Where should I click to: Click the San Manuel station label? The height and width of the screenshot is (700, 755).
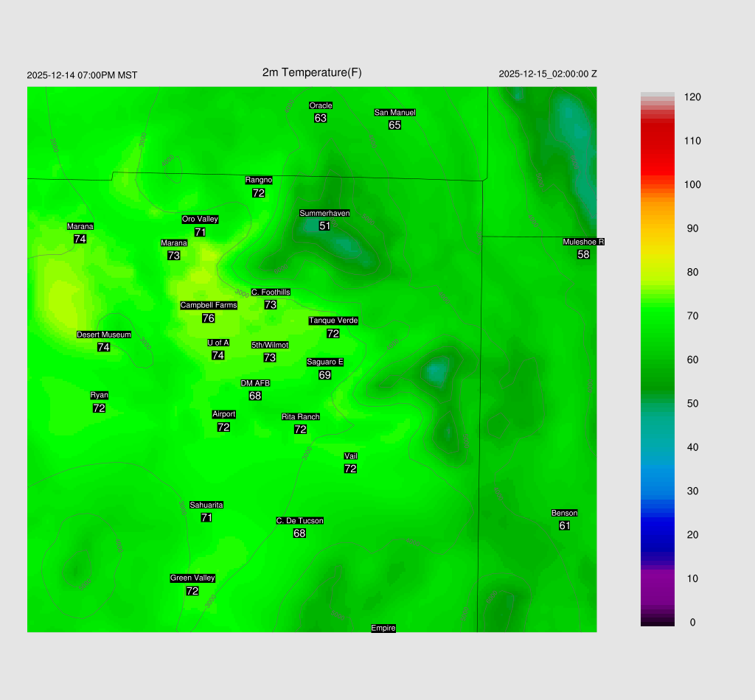[394, 113]
